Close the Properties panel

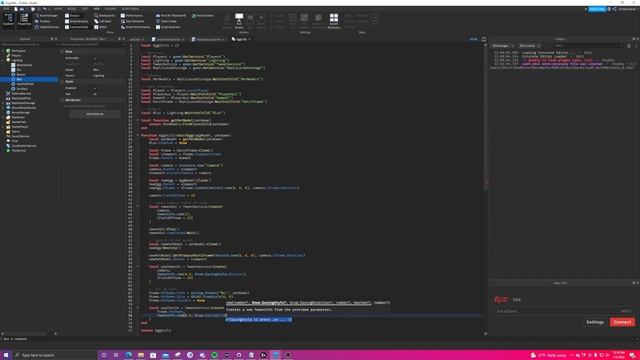click(123, 39)
